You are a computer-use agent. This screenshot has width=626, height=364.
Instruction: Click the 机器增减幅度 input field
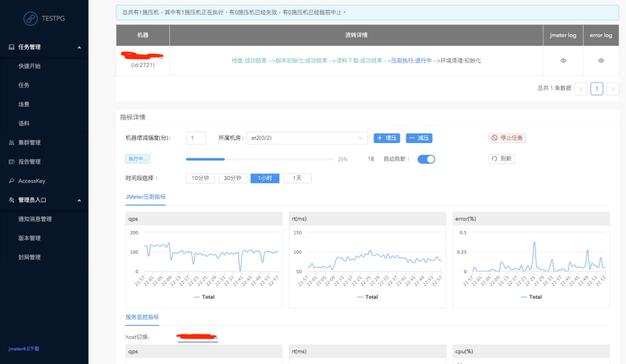(x=196, y=138)
